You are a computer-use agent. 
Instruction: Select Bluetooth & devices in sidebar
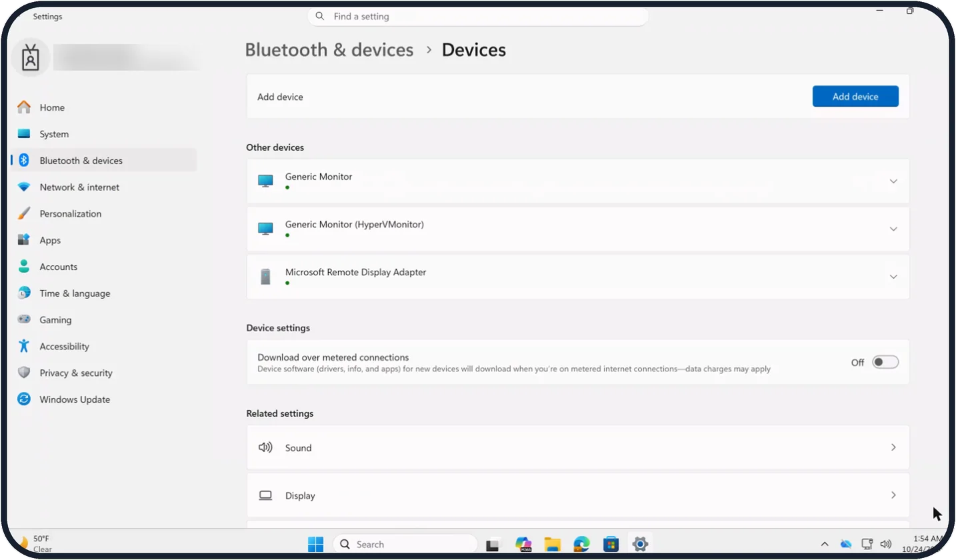click(103, 161)
